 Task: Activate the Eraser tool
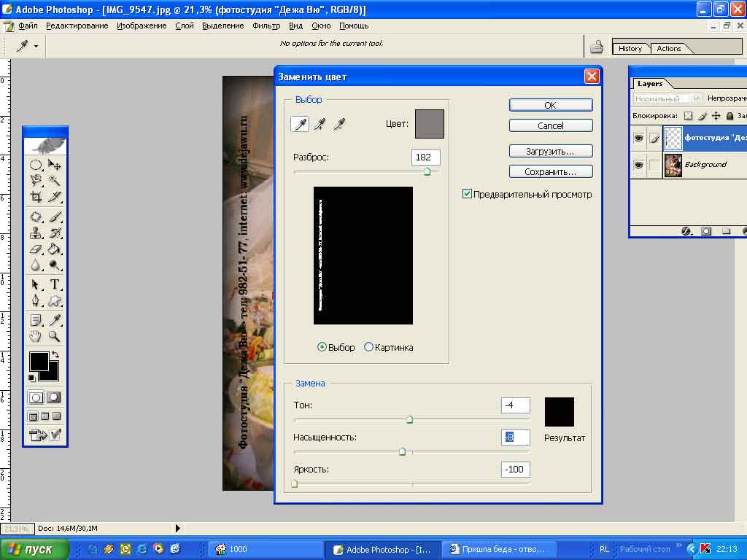[36, 249]
